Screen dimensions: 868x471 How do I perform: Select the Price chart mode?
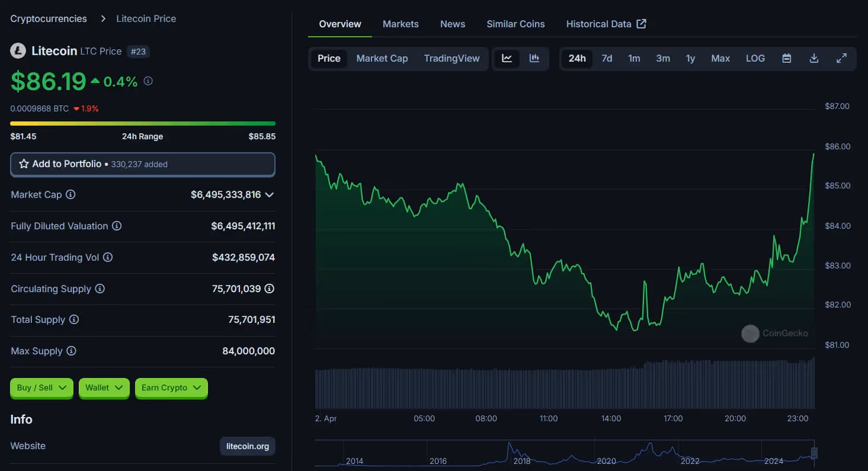coord(329,58)
